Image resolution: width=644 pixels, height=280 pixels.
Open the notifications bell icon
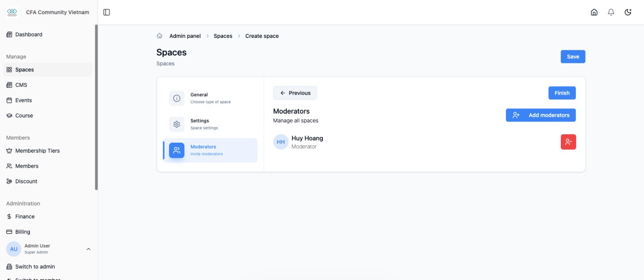point(611,12)
